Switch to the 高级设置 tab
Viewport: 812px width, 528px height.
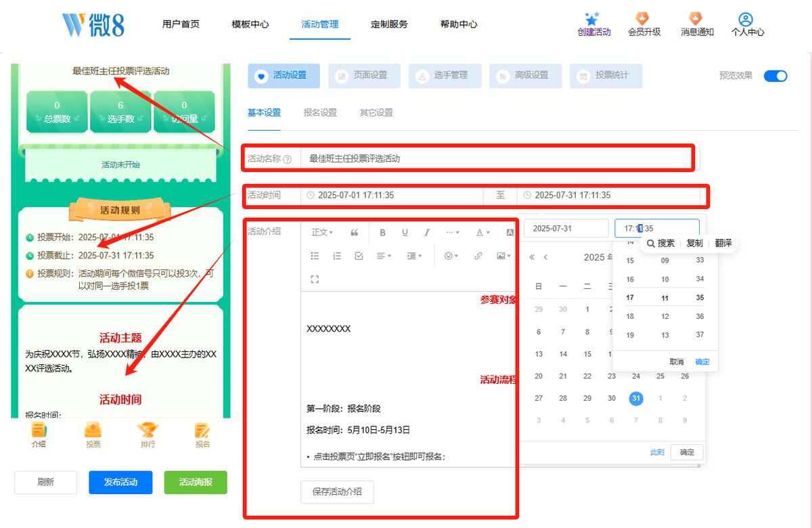[525, 76]
